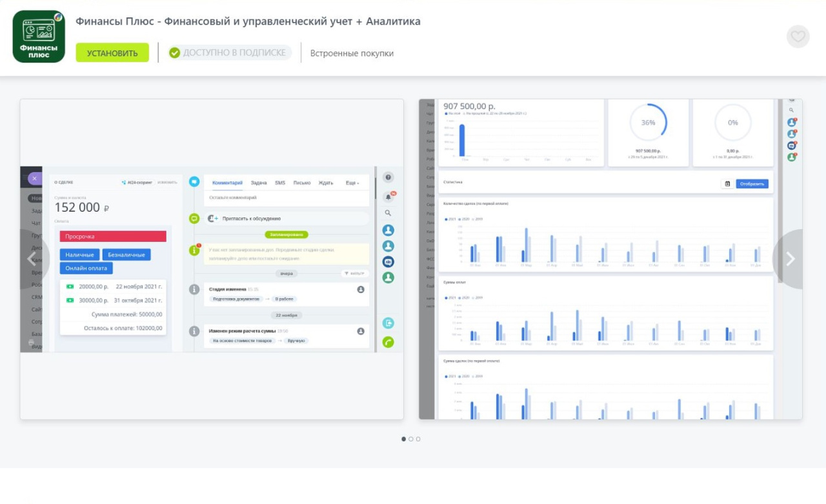Screen dimensions: 826x504
Task: Go to previous screenshot with left arrow
Action: pos(31,259)
